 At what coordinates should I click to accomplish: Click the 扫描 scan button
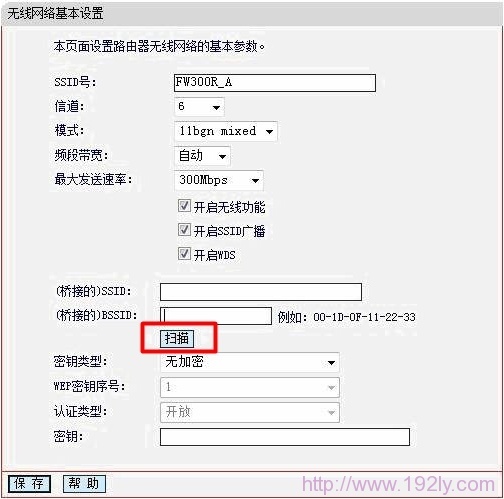pos(177,339)
